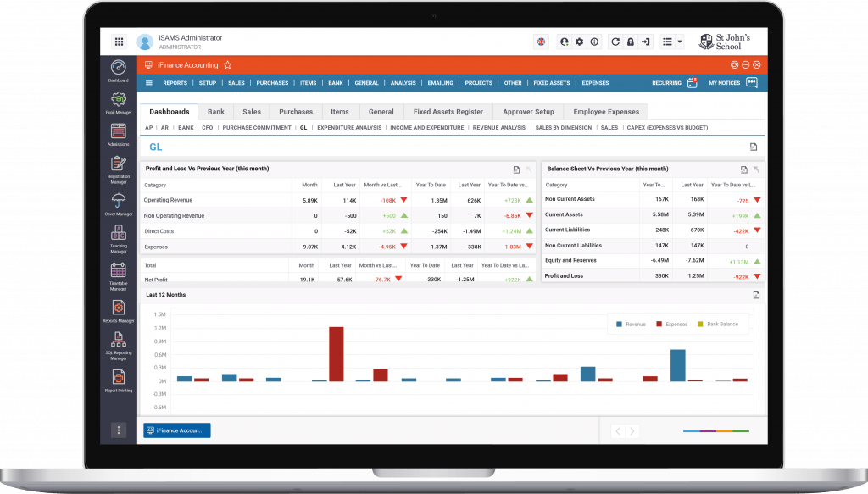This screenshot has height=494, width=868.
Task: Switch to Fixed Assets Register tab
Action: click(448, 112)
